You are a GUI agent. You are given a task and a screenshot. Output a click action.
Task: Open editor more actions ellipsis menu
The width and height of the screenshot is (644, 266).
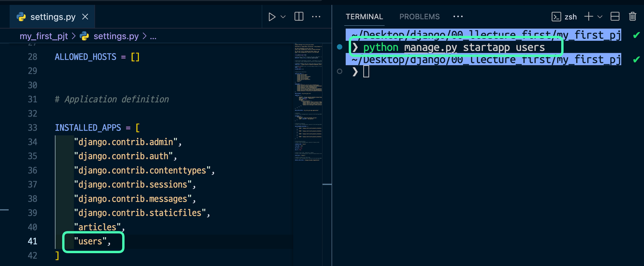pyautogui.click(x=316, y=16)
